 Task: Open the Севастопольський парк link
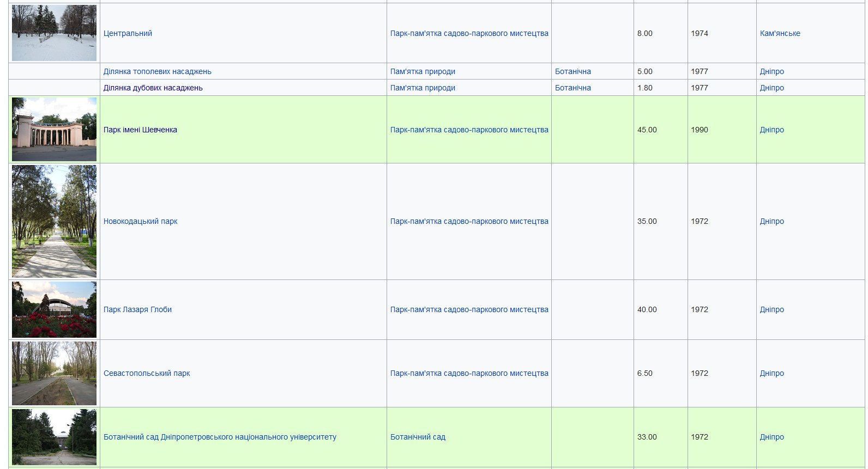[147, 373]
